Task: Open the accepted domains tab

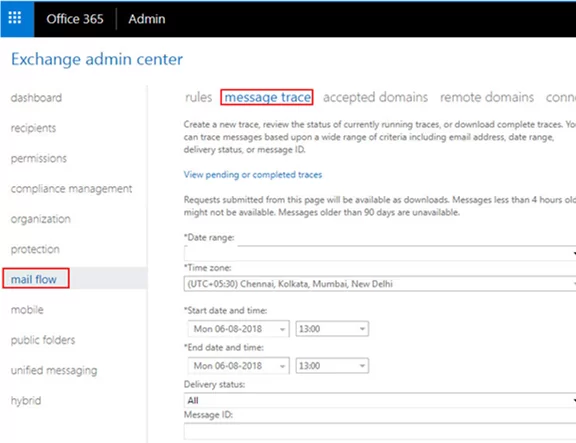Action: point(375,97)
